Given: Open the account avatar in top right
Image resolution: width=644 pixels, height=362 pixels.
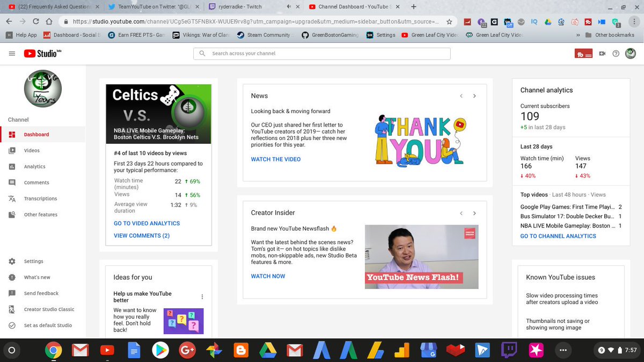Looking at the screenshot, I should pyautogui.click(x=631, y=54).
